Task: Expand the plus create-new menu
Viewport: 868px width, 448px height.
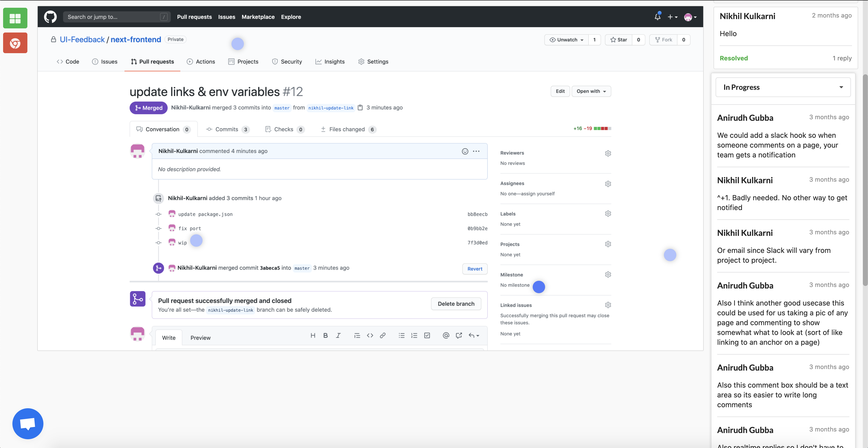Action: (672, 17)
